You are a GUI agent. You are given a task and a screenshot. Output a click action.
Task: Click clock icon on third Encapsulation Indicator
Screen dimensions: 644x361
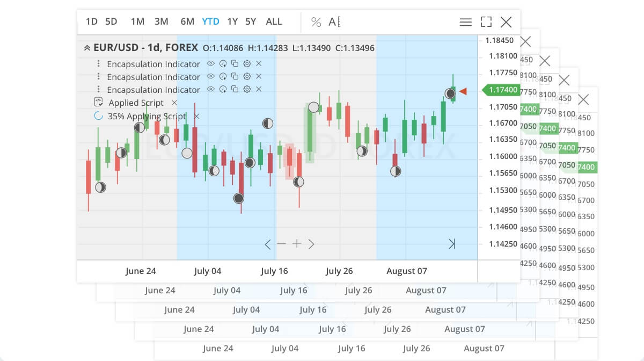pyautogui.click(x=223, y=89)
